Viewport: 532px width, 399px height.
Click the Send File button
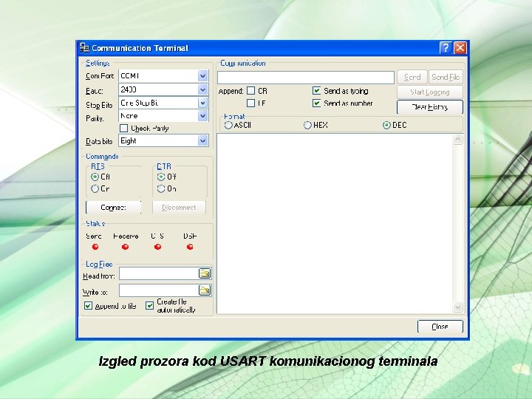click(446, 78)
